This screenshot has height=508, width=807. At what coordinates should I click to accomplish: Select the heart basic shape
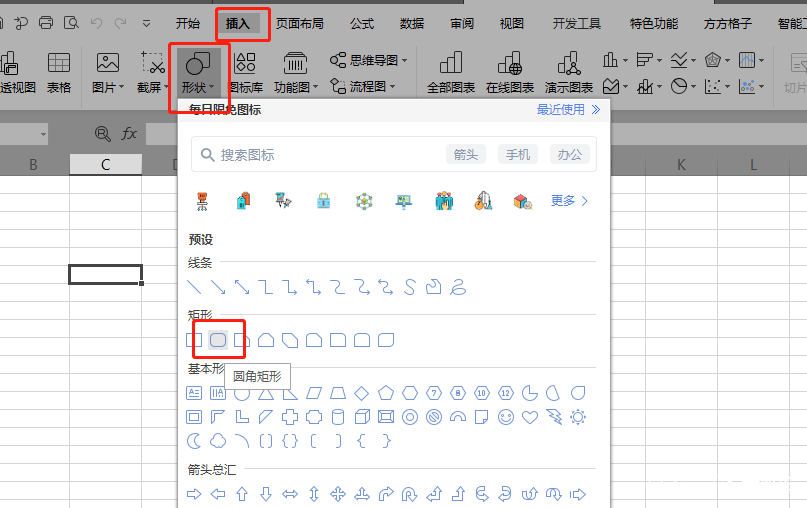530,417
